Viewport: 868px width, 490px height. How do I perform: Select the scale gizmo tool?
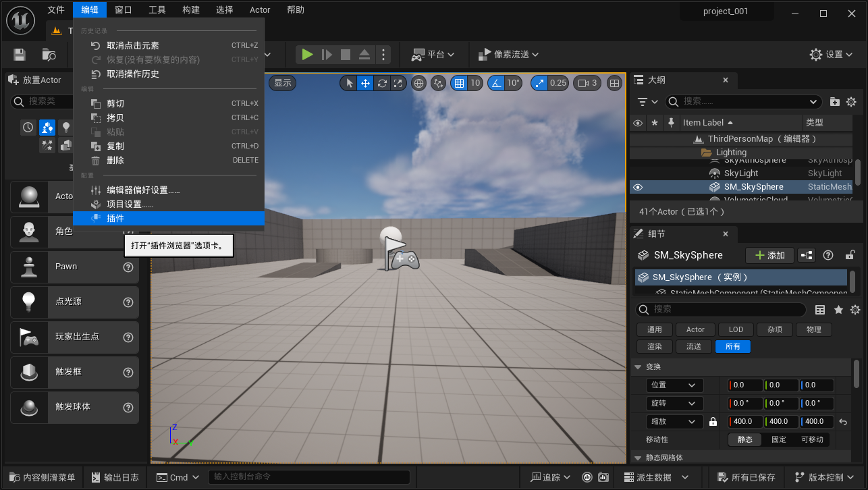click(x=398, y=83)
